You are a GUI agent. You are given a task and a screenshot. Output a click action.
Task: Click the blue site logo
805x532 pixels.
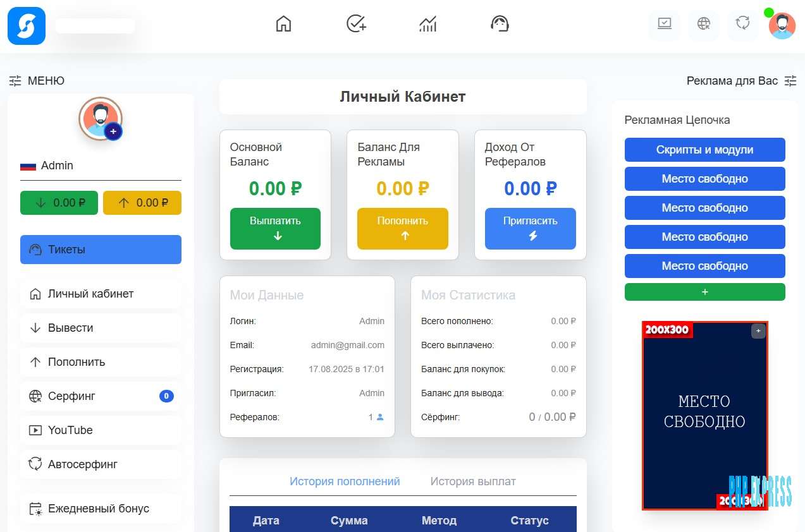(x=27, y=26)
